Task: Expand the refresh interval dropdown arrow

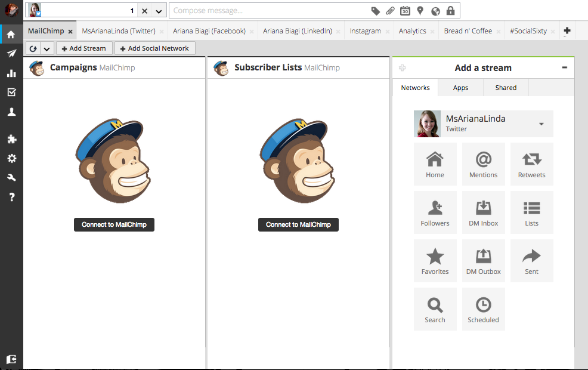Action: point(47,48)
